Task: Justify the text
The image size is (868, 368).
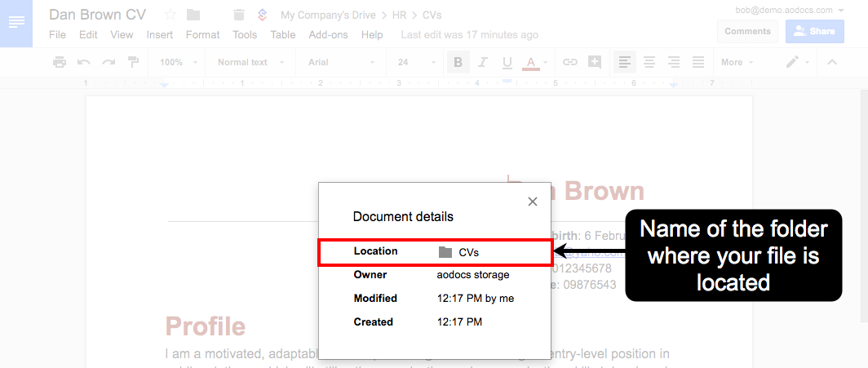Action: 698,62
